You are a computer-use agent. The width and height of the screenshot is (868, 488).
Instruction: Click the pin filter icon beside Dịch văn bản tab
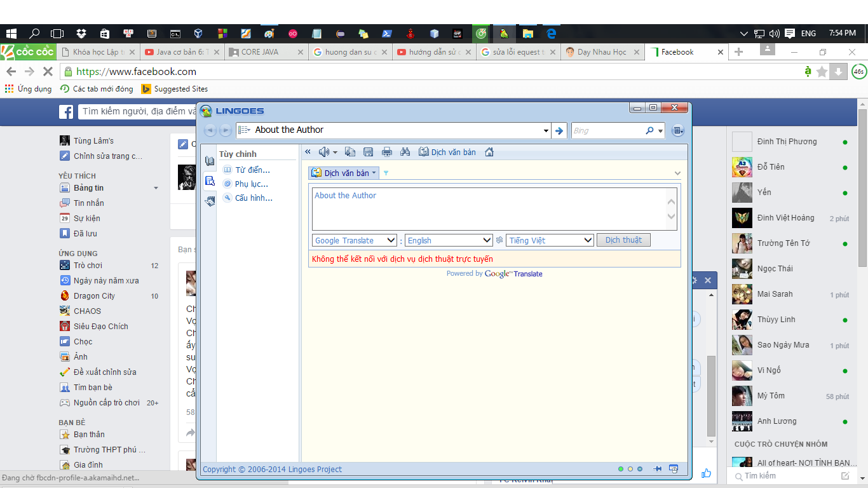(386, 173)
